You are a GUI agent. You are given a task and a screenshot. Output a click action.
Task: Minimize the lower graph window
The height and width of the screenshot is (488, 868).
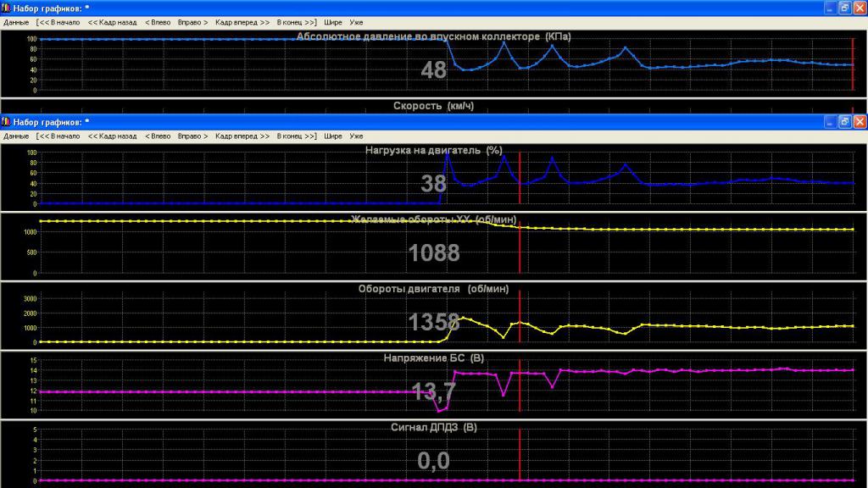click(x=829, y=122)
